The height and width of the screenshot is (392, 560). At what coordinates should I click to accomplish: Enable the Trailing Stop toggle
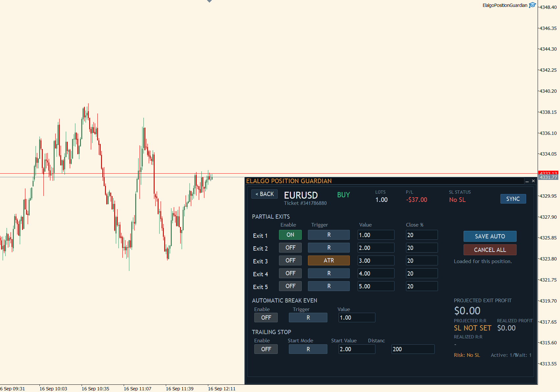tap(266, 349)
